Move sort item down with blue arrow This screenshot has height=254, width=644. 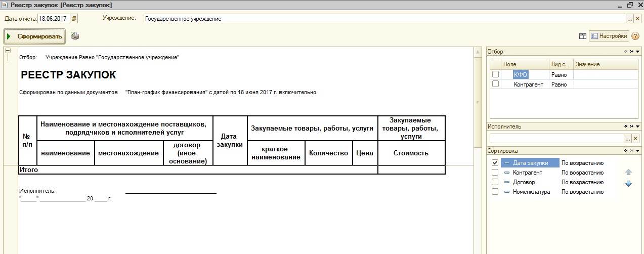tap(629, 184)
